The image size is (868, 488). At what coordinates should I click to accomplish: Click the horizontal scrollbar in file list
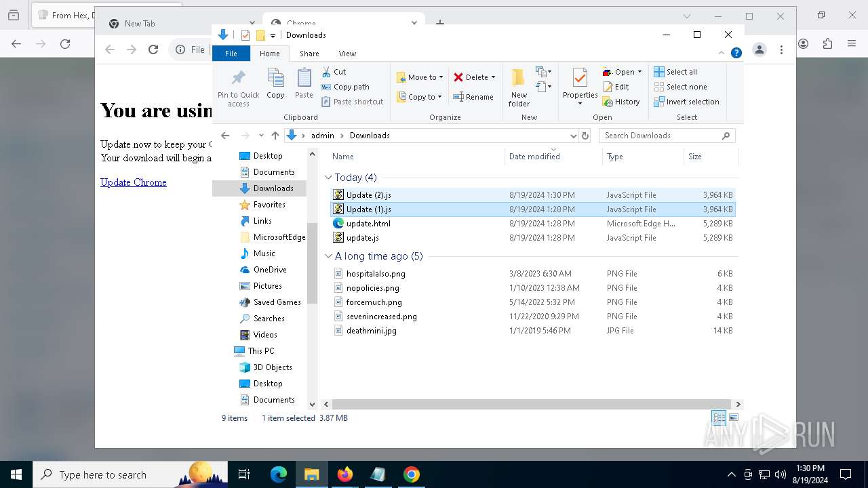coord(531,404)
